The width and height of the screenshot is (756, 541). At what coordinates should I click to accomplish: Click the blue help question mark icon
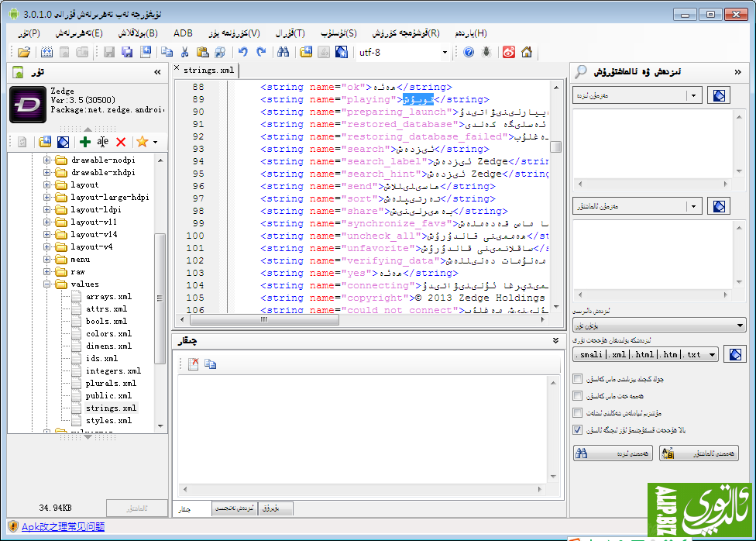(468, 53)
